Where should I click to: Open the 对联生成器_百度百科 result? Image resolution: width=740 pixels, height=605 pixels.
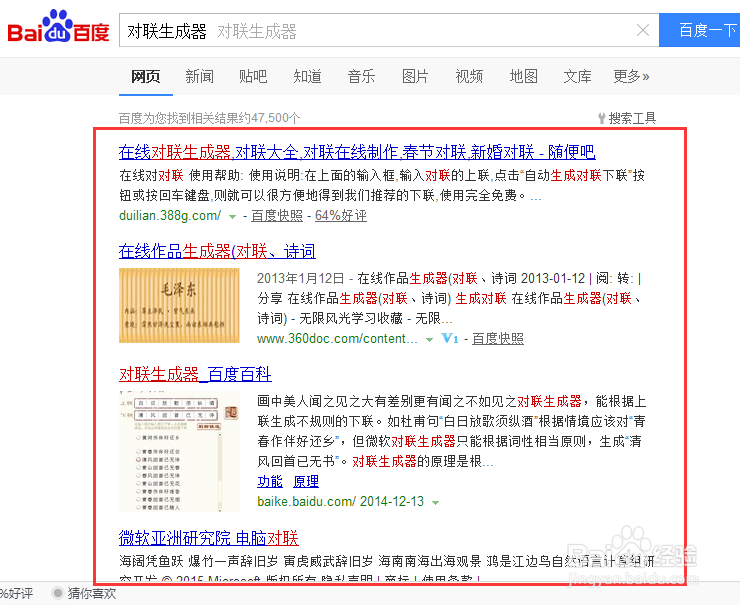(x=195, y=374)
